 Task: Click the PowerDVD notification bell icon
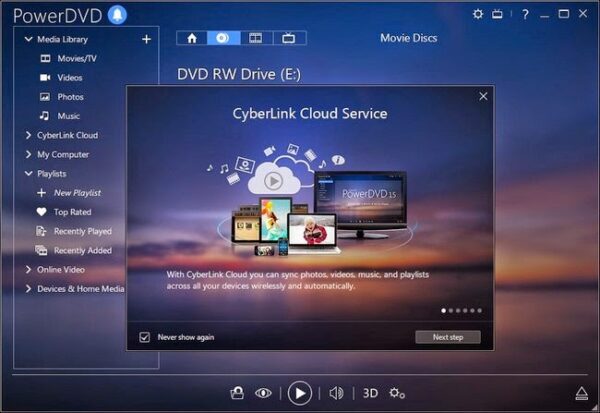click(117, 15)
